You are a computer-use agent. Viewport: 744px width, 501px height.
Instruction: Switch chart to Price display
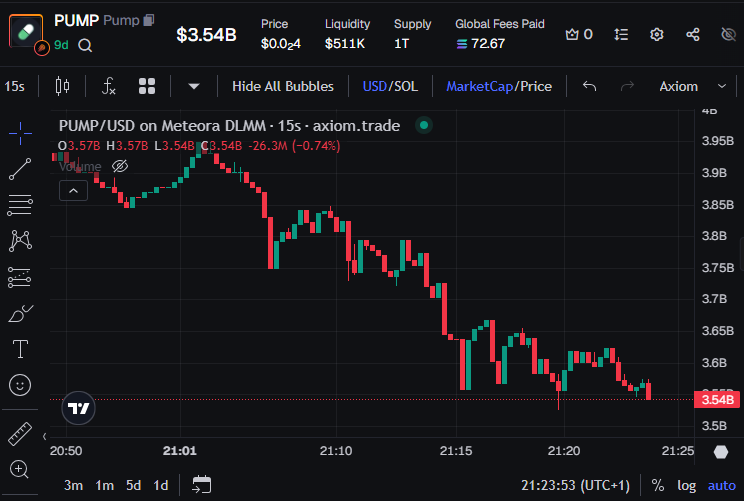coord(536,86)
